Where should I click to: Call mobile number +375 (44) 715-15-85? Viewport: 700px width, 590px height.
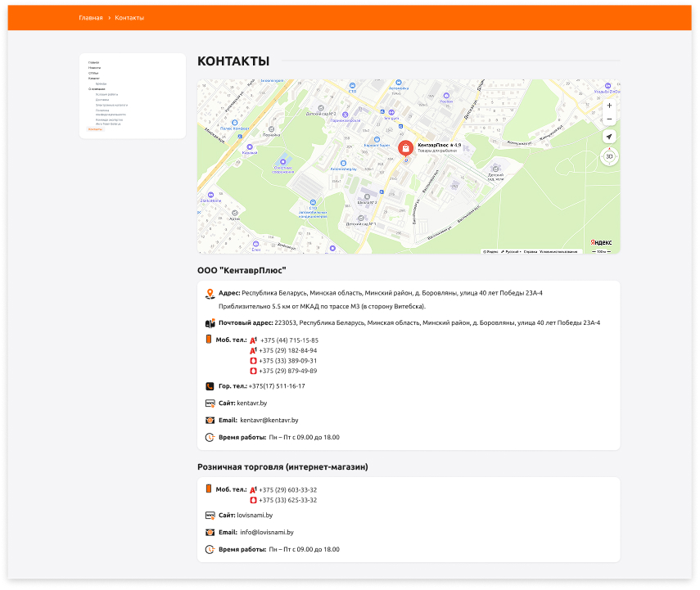(288, 340)
